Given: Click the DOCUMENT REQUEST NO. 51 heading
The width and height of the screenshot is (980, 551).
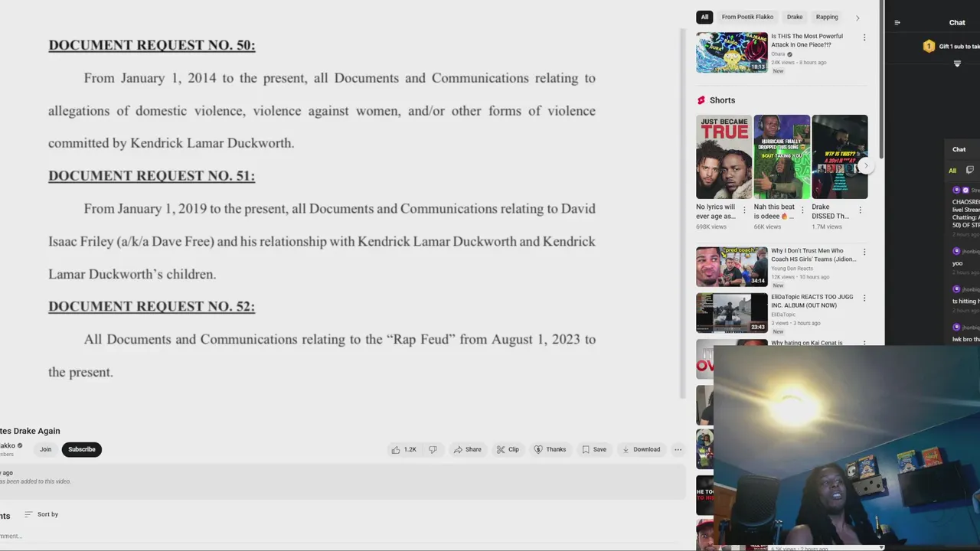Looking at the screenshot, I should click(152, 176).
